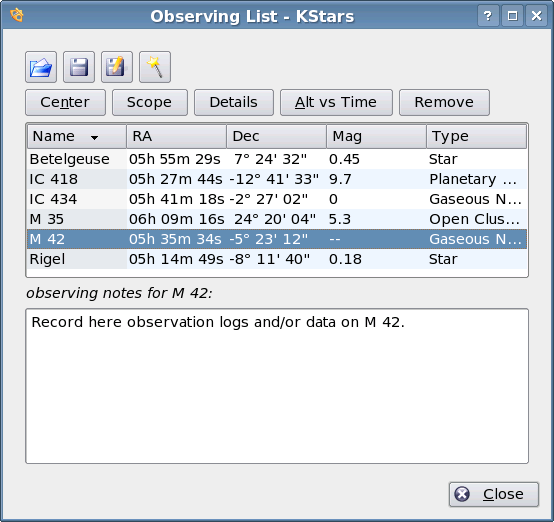Click the KStars icon in title bar
The height and width of the screenshot is (522, 554).
[17, 15]
